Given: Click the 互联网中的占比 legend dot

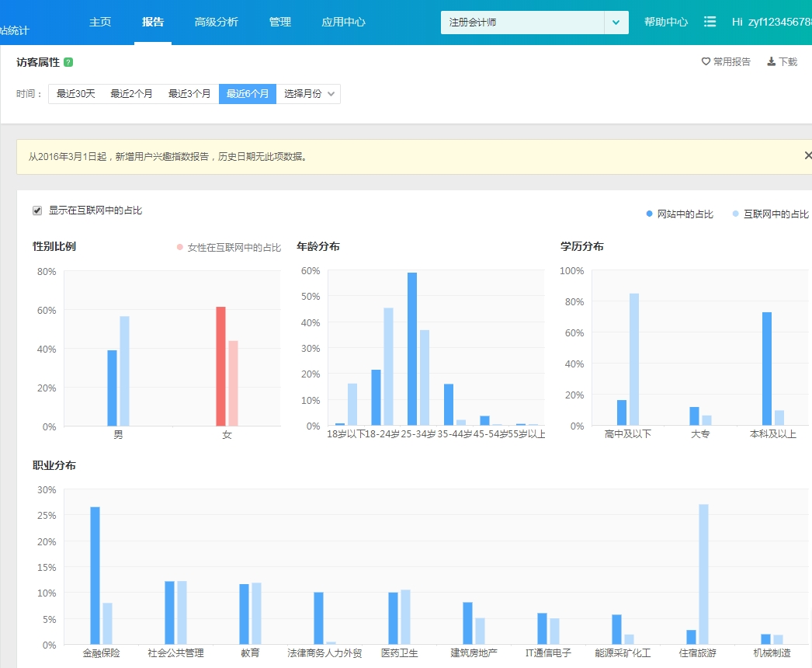Looking at the screenshot, I should point(736,214).
